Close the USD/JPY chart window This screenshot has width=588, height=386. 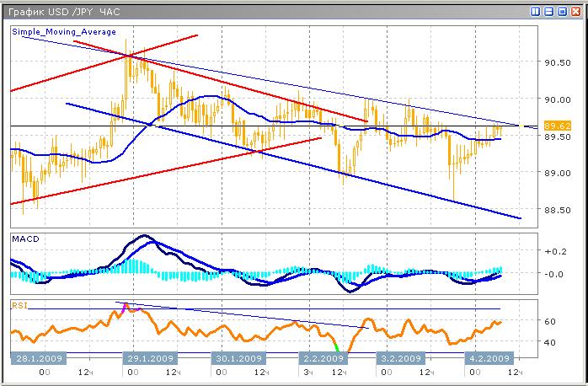pyautogui.click(x=575, y=11)
